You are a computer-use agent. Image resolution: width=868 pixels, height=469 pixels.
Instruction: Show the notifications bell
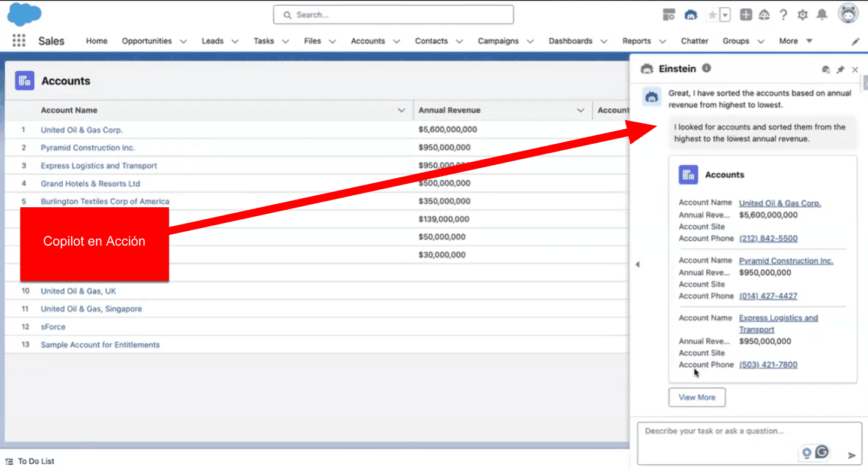(822, 14)
